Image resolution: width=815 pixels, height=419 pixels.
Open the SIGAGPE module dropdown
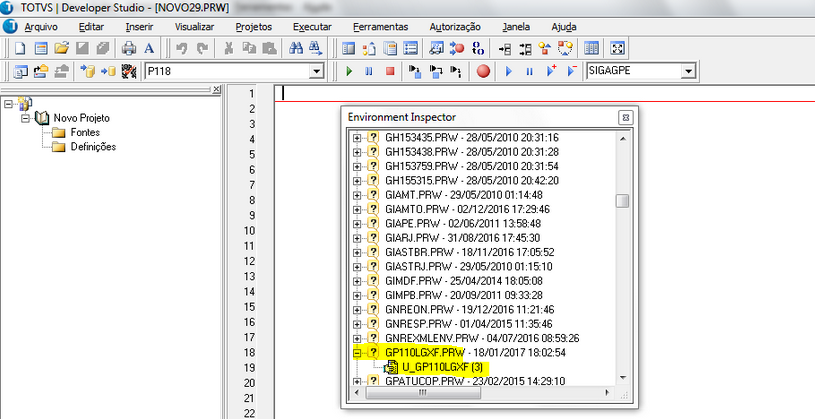point(688,71)
